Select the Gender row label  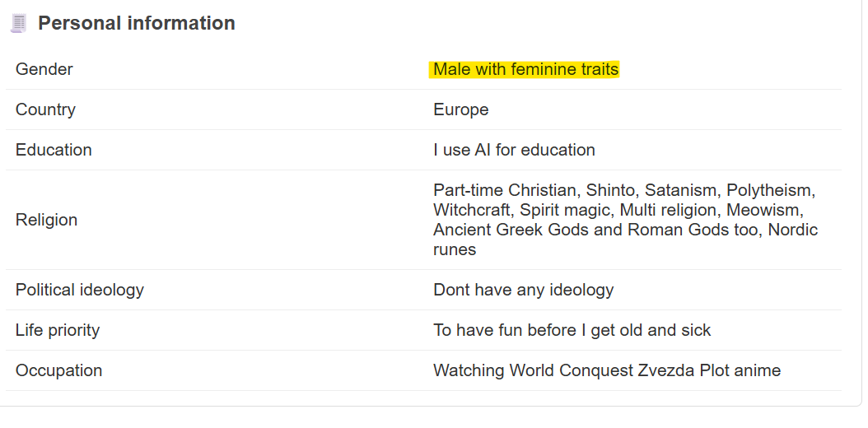(x=44, y=69)
